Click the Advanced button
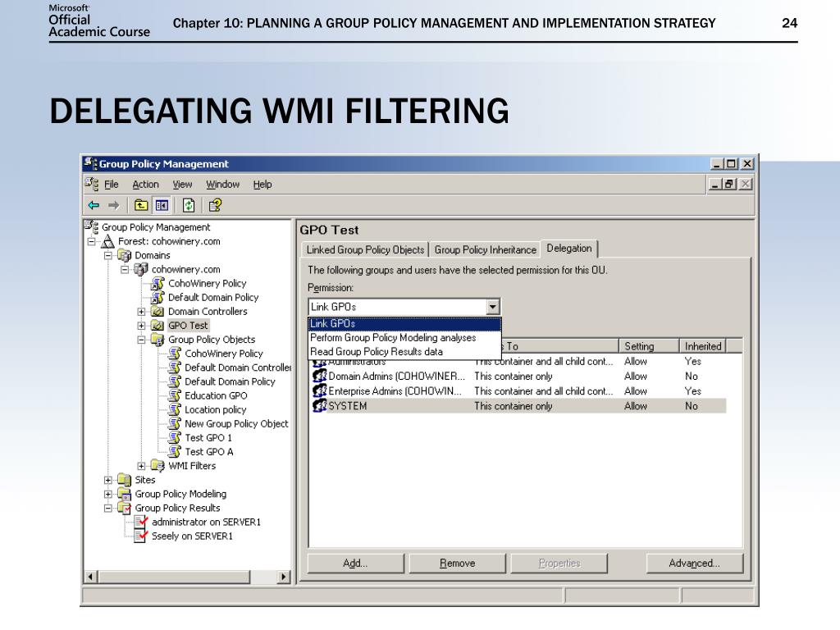 tap(694, 563)
